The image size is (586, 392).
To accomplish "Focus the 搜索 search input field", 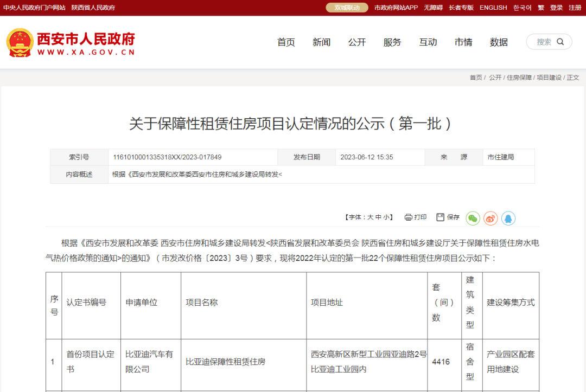I will point(544,42).
